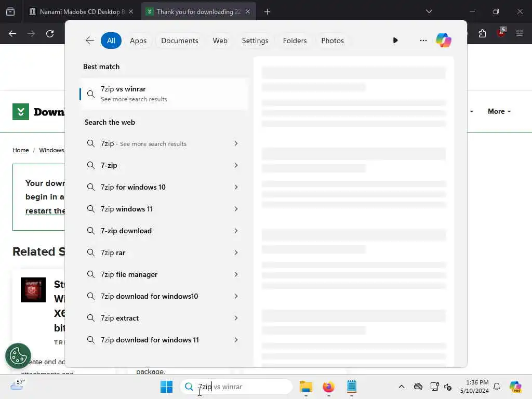Switch to Nanami Madobe CD Desktop tab

point(82,12)
